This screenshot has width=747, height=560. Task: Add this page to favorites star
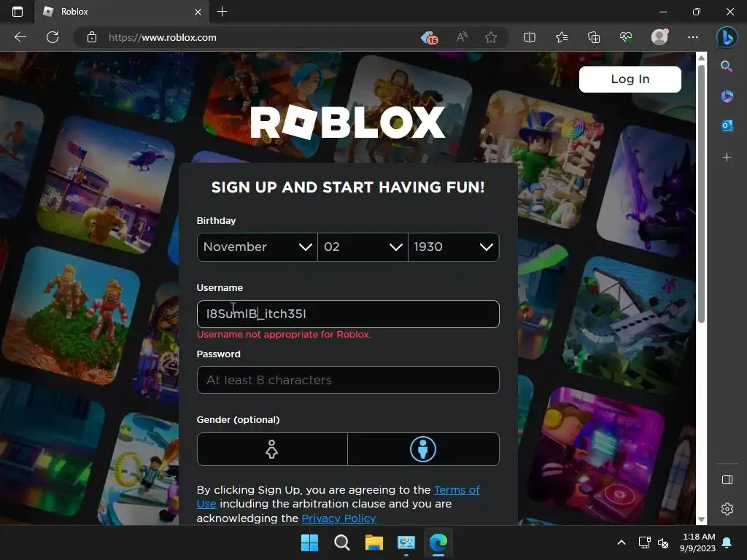click(491, 37)
